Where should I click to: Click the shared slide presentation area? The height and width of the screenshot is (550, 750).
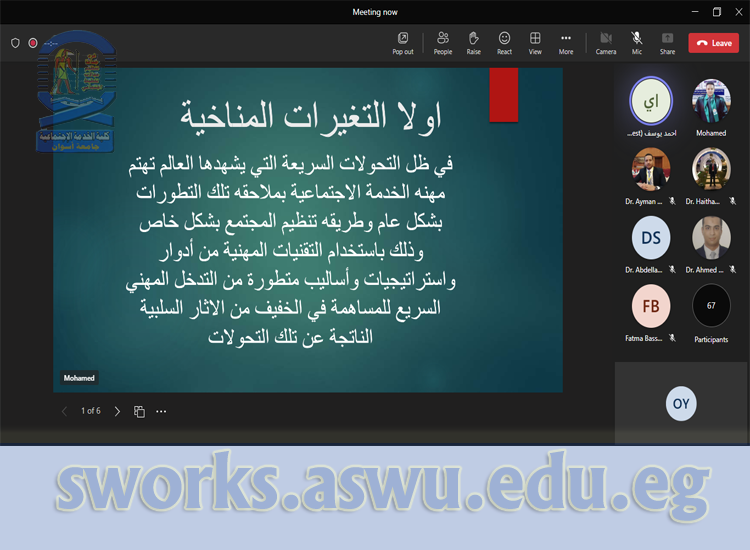tap(308, 230)
